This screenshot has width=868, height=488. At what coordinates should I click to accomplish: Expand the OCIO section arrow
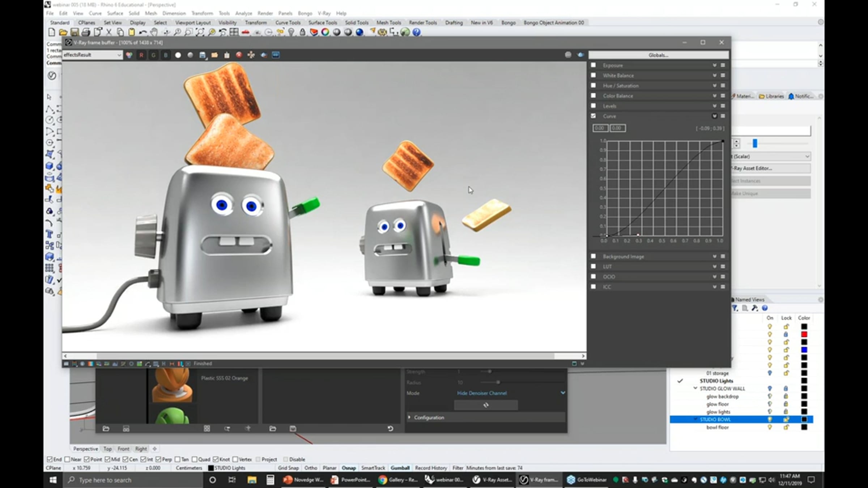(x=715, y=277)
